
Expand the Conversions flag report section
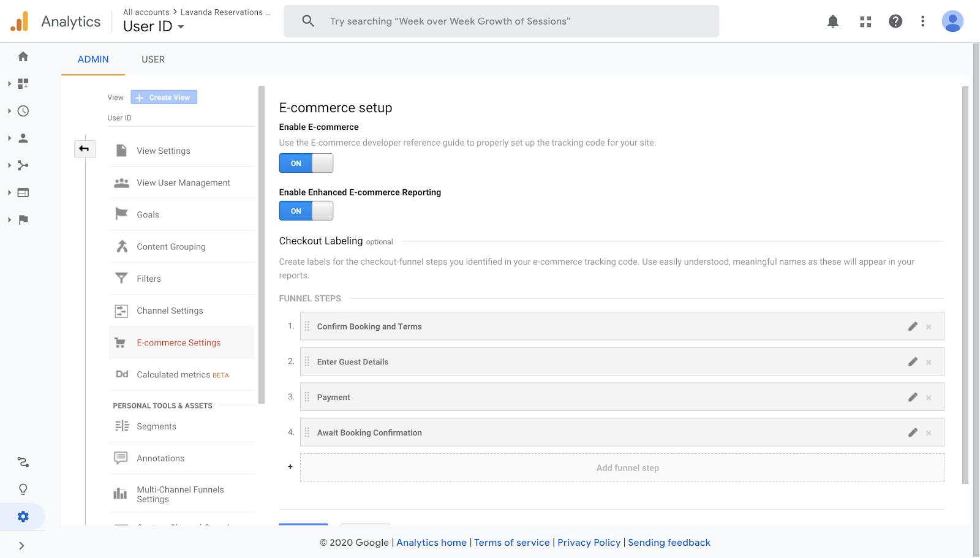coord(23,220)
